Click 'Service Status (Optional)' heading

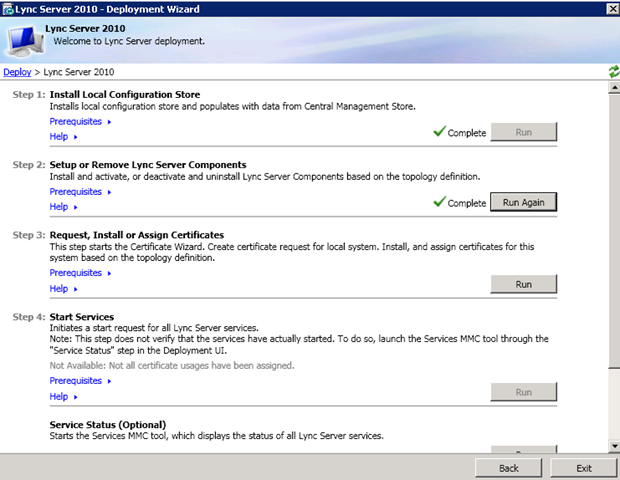(108, 425)
